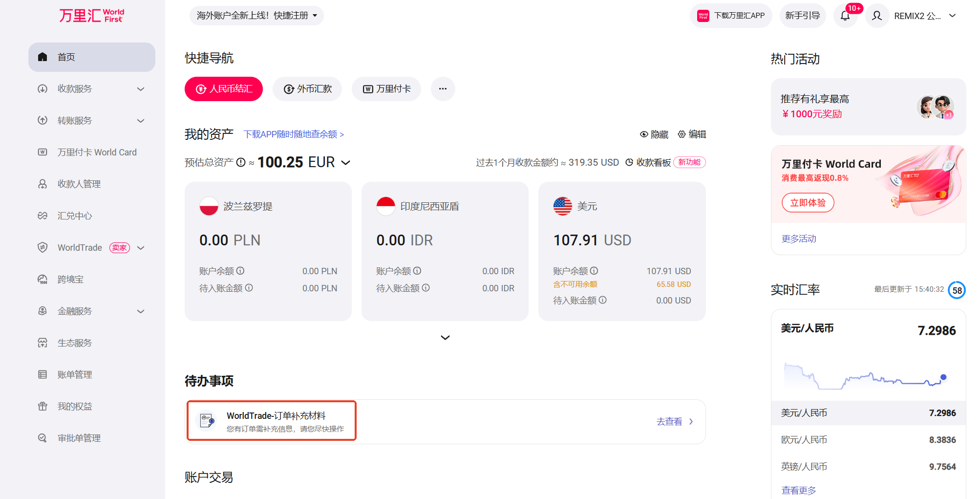Open the EUR currency dropdown for total assets

(x=346, y=163)
